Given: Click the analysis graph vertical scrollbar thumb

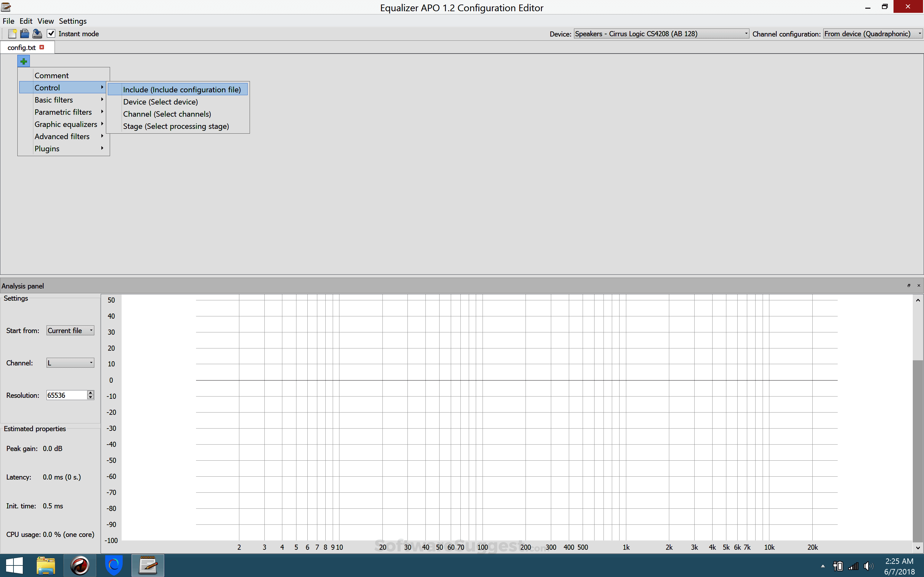Looking at the screenshot, I should click(918, 450).
